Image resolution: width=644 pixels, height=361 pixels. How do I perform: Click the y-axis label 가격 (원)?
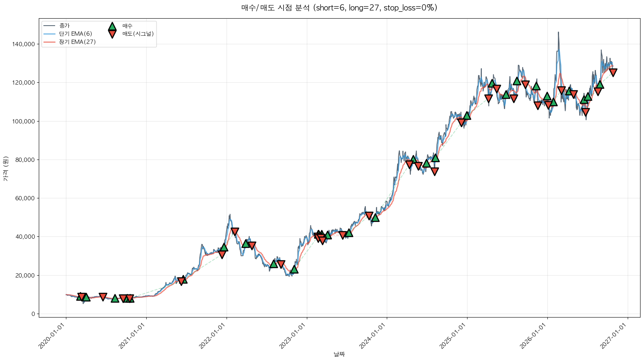point(5,168)
